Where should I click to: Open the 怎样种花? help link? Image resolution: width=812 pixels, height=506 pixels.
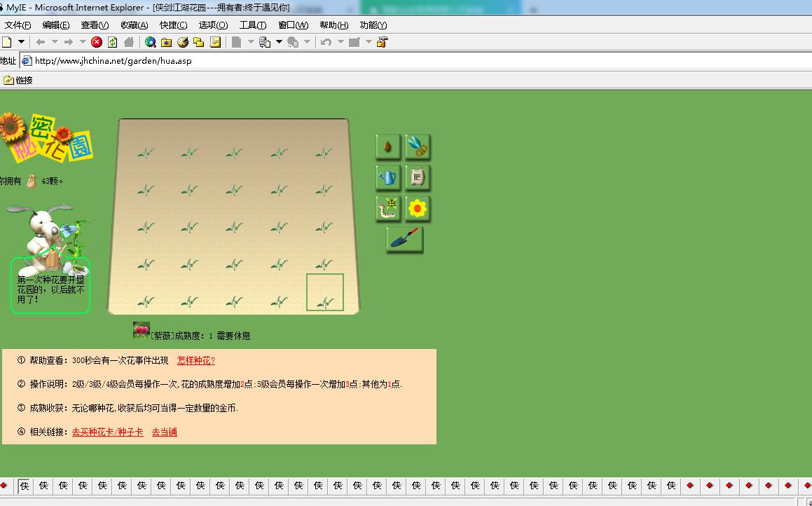(195, 360)
